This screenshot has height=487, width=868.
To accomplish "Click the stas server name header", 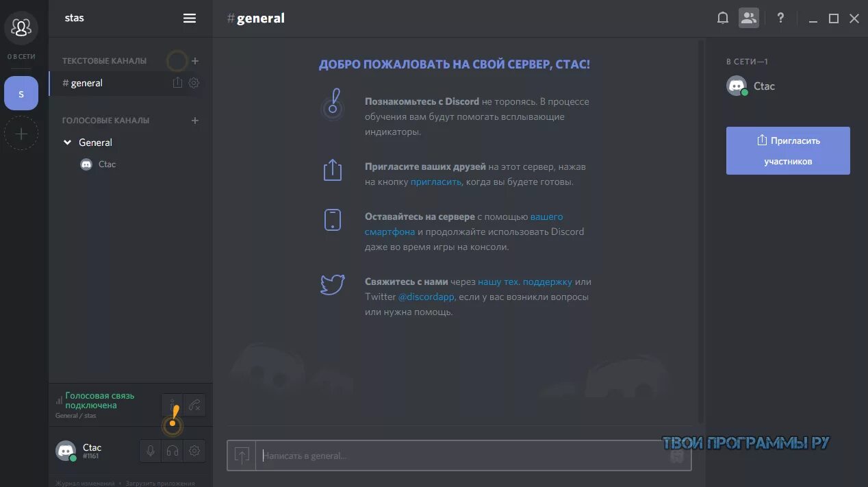I will (75, 18).
